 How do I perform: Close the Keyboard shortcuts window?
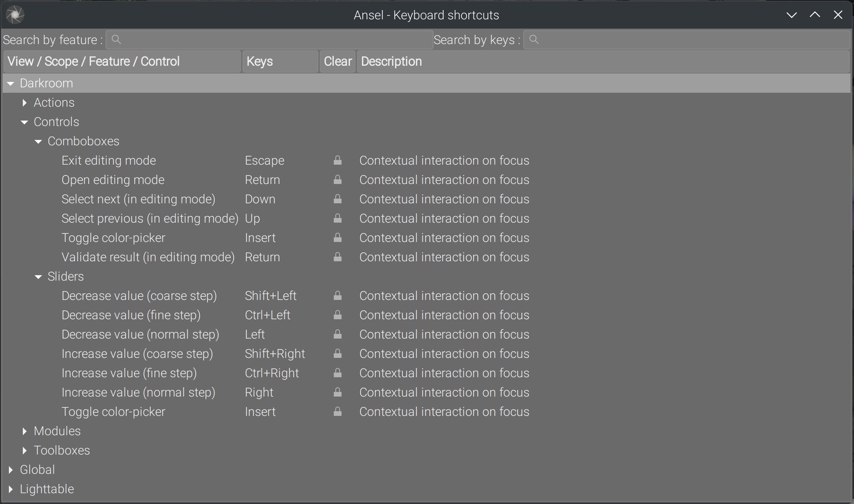coord(838,15)
